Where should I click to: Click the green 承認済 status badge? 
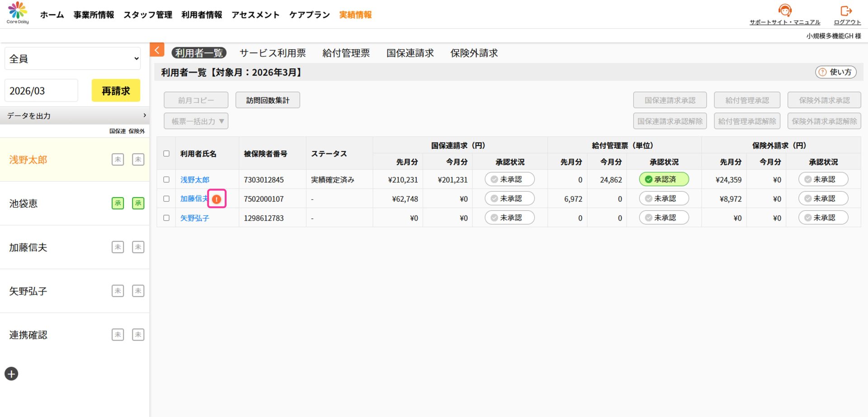point(664,180)
